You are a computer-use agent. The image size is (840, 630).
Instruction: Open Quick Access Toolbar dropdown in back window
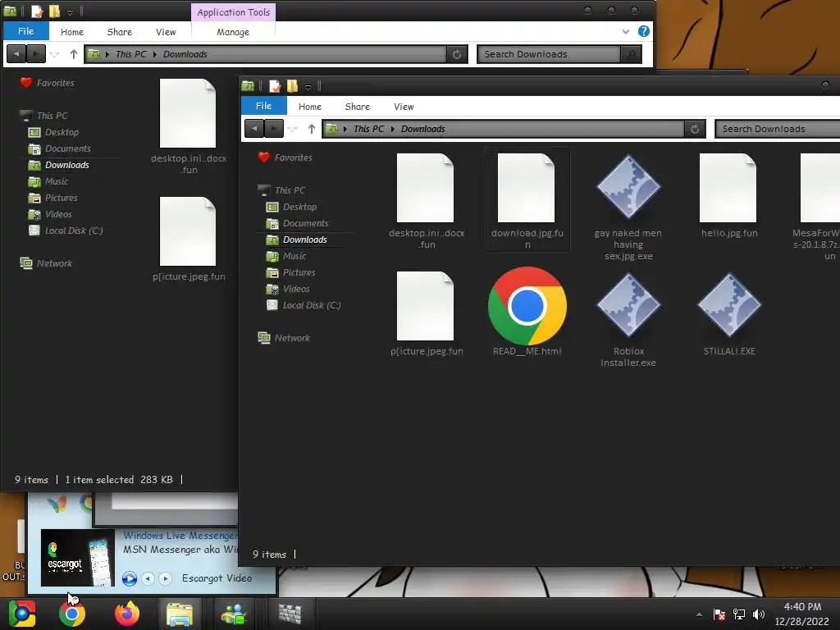pos(71,11)
